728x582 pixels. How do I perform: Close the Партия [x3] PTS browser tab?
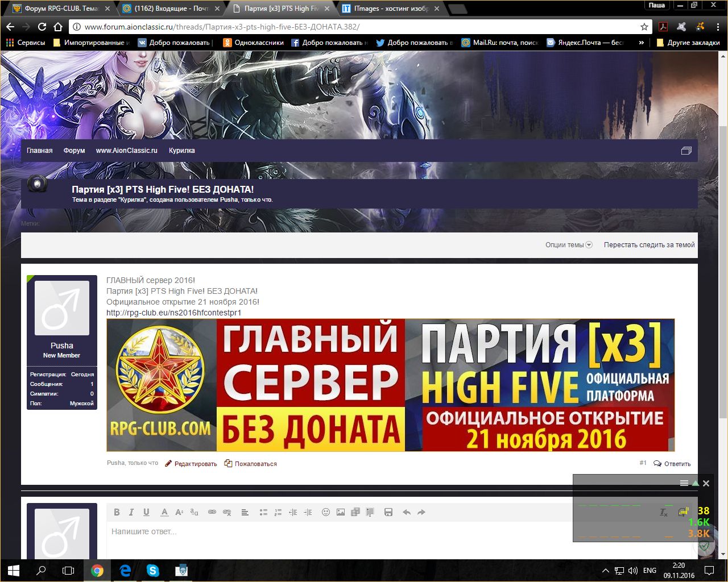point(327,9)
